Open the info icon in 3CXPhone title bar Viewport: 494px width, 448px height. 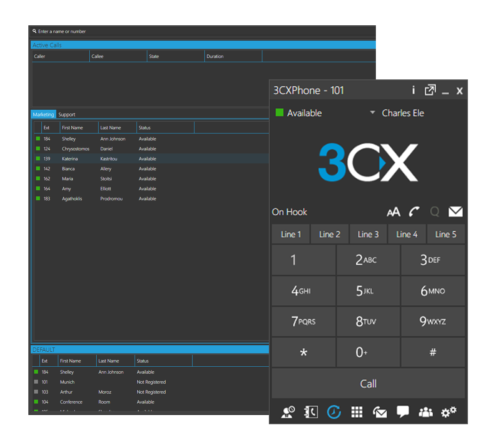(x=413, y=90)
